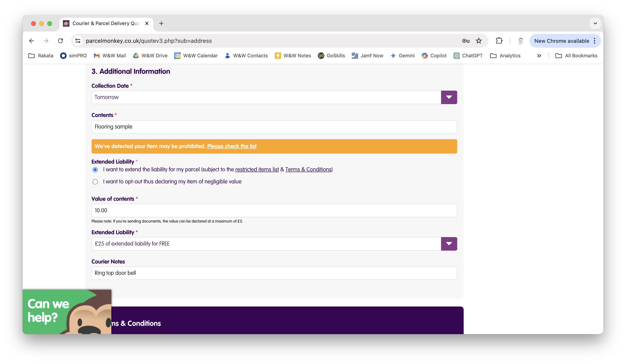Click the Value of contents field
Screen dimensions: 626x364
click(x=274, y=210)
